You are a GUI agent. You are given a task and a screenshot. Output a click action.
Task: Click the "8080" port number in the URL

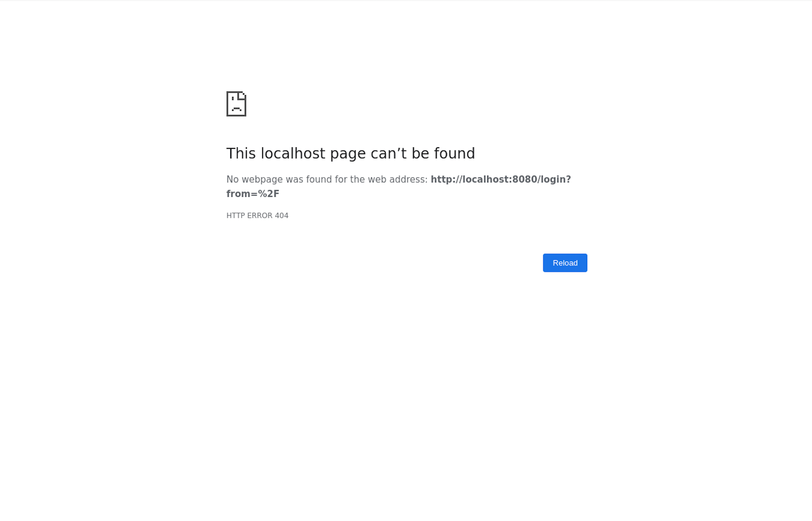coord(525,179)
